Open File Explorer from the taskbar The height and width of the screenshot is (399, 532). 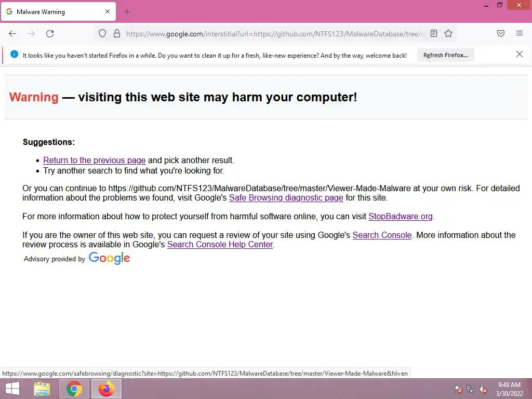[42, 389]
